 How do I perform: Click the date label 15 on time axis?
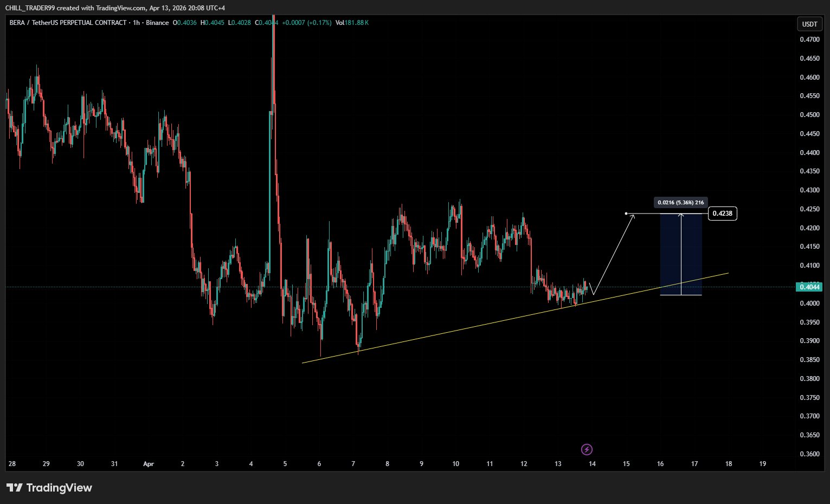click(x=626, y=464)
